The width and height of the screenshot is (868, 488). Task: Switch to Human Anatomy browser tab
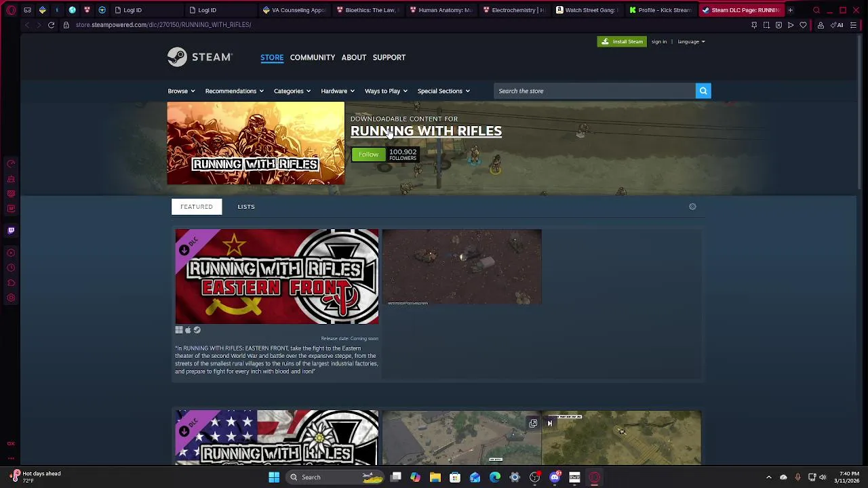(x=441, y=10)
